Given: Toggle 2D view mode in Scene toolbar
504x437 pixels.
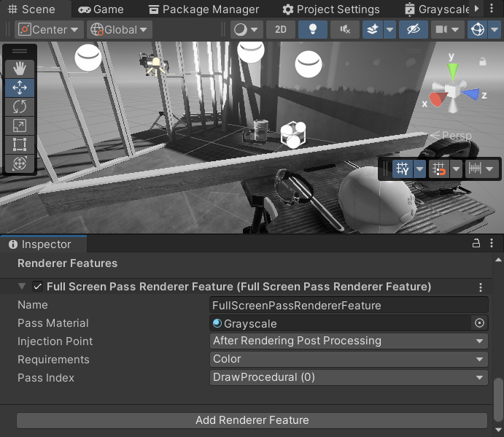Looking at the screenshot, I should tap(280, 30).
